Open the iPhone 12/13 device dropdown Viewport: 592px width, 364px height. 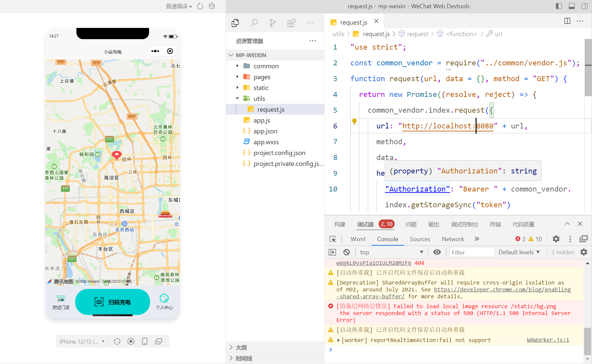coord(82,342)
